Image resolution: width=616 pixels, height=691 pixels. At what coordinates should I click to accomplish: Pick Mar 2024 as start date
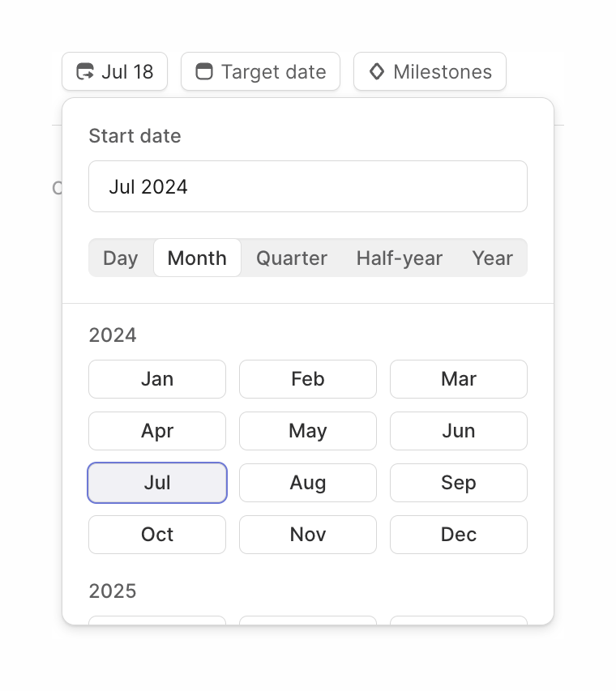click(458, 379)
